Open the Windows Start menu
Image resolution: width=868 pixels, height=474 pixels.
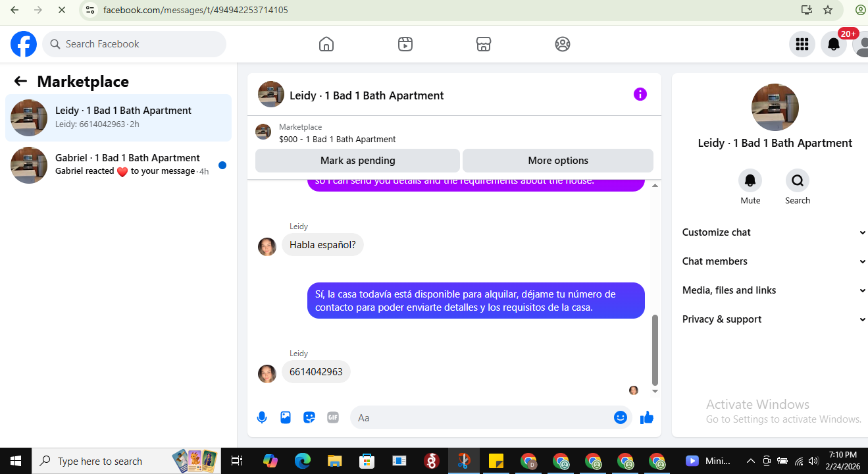(15, 461)
